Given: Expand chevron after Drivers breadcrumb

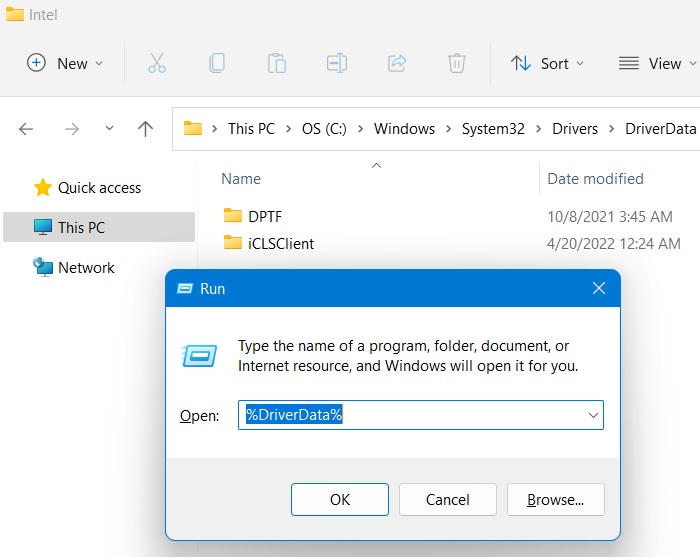Looking at the screenshot, I should click(611, 129).
